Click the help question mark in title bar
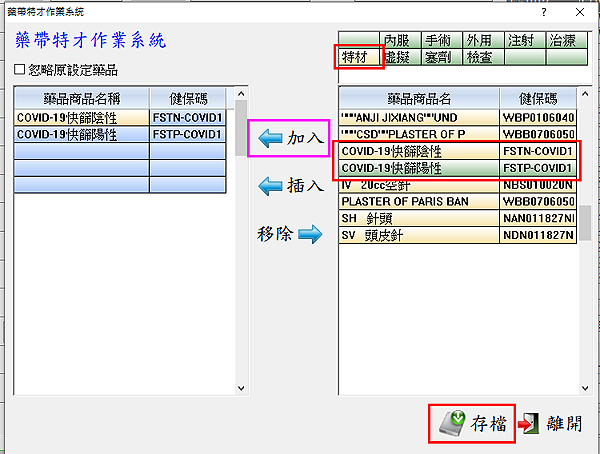The width and height of the screenshot is (600, 454). click(543, 9)
